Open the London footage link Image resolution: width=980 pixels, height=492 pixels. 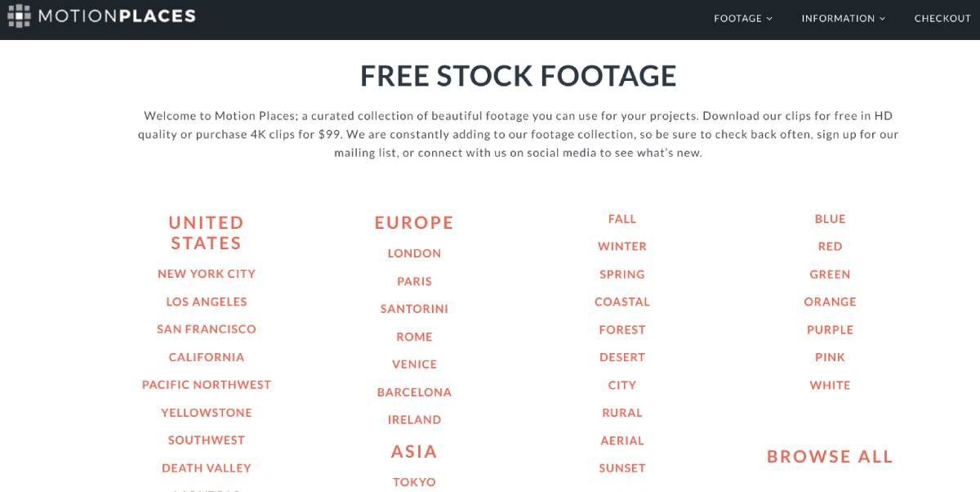pos(414,253)
